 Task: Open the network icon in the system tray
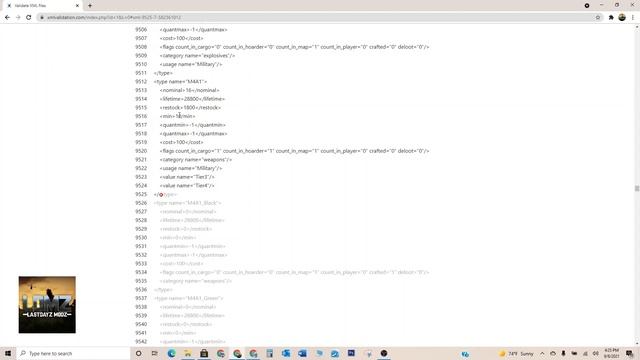(585, 353)
